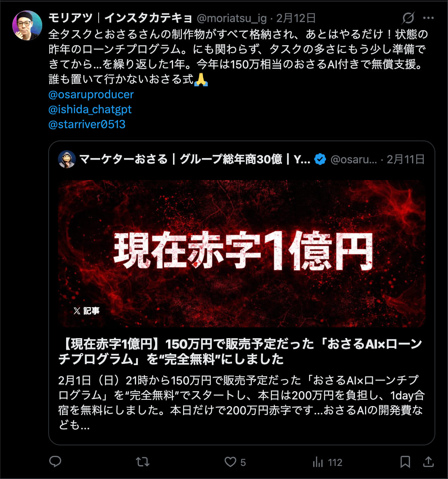Bookmark this post

pyautogui.click(x=405, y=462)
